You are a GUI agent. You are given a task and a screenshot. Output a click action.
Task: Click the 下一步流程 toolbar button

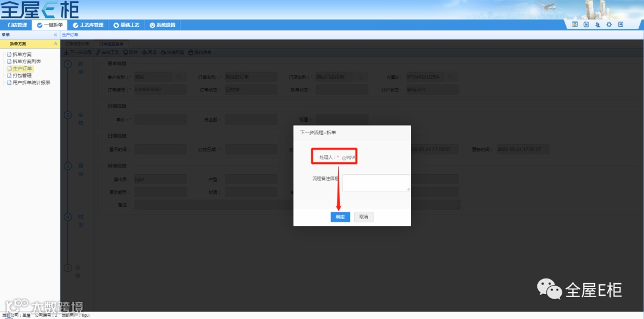tap(78, 52)
